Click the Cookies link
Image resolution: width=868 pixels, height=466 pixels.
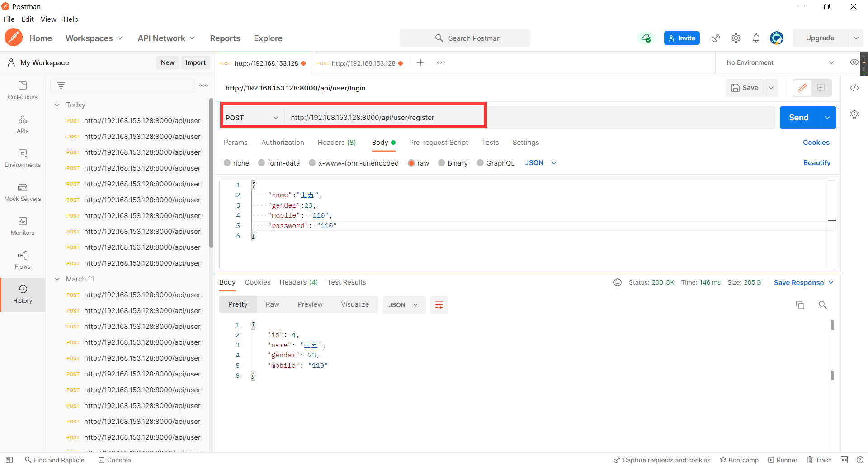(x=816, y=143)
